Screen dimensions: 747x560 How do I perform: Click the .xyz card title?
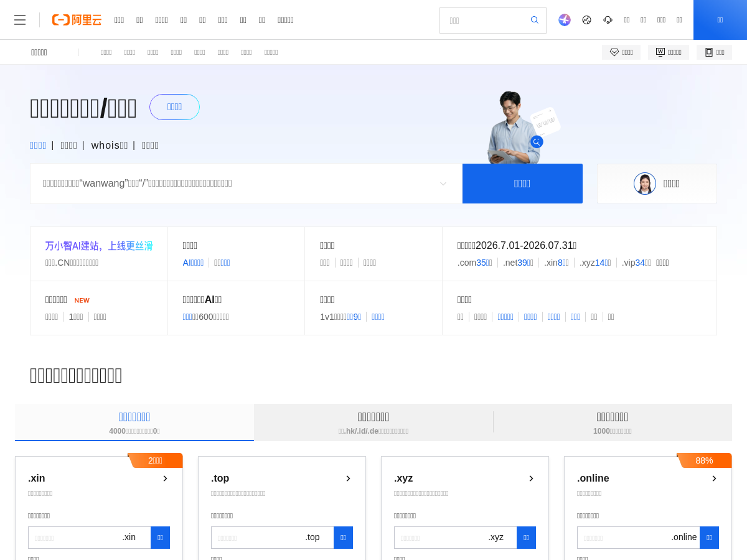(x=403, y=478)
